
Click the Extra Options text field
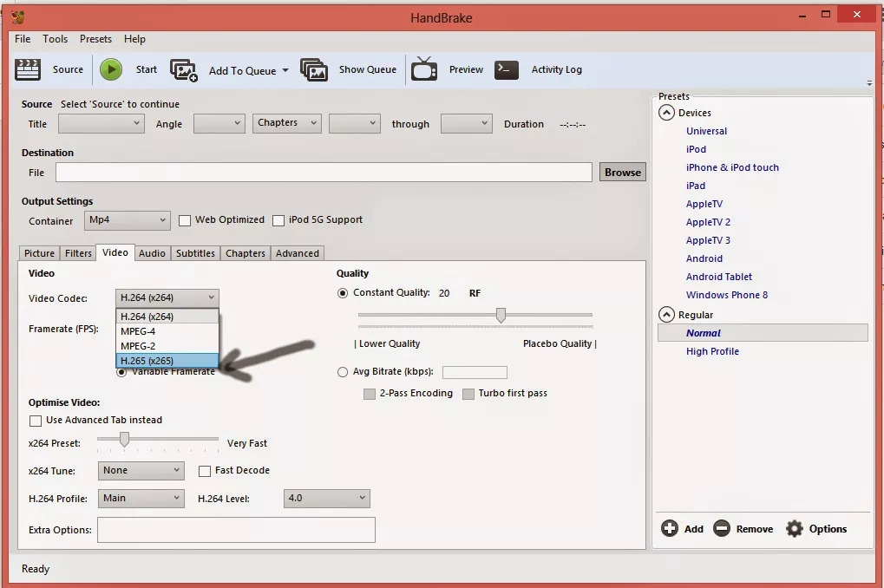pyautogui.click(x=236, y=530)
